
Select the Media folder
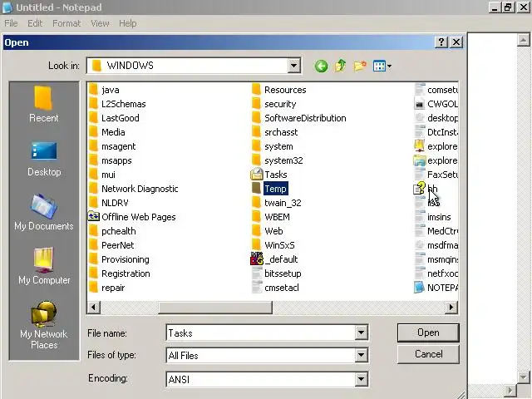coord(106,132)
